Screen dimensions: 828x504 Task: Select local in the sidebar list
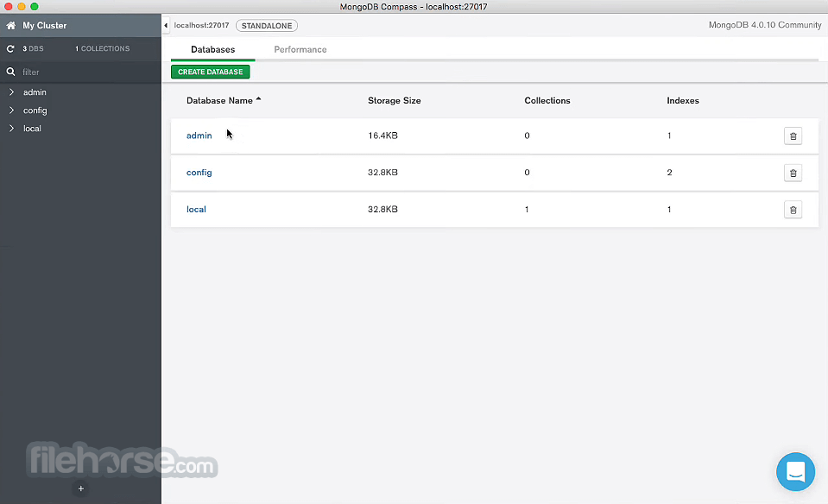[x=32, y=129]
